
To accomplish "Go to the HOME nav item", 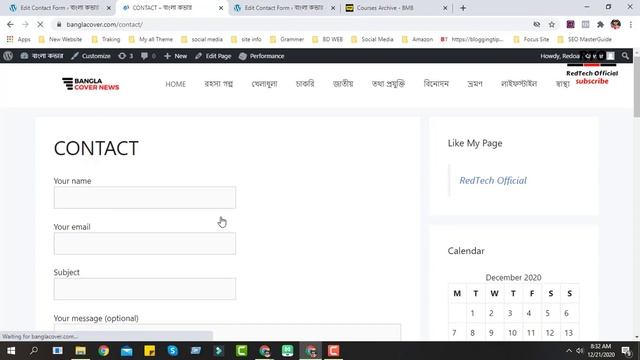I will pos(176,84).
